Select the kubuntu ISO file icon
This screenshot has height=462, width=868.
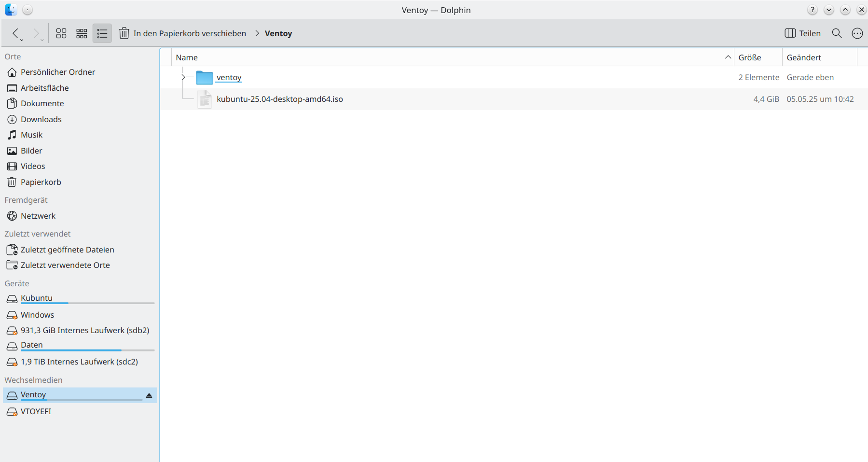pyautogui.click(x=205, y=99)
